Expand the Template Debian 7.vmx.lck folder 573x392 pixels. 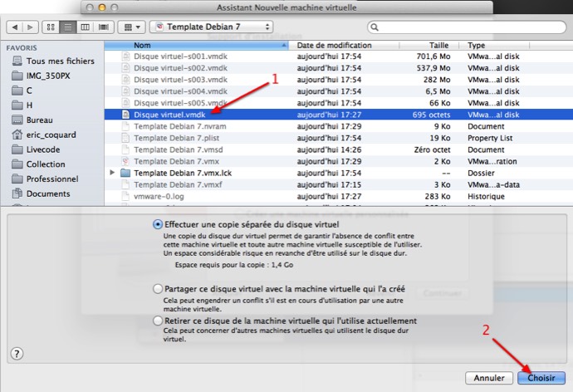(113, 172)
